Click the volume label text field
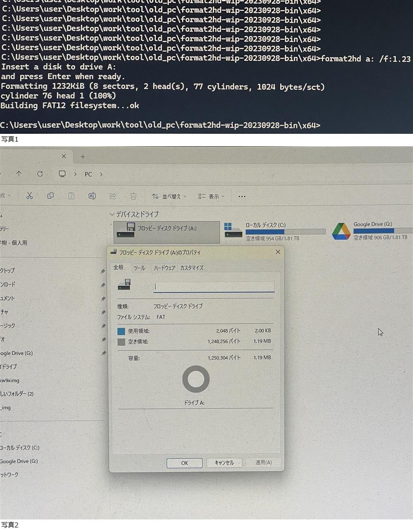The width and height of the screenshot is (413, 532). click(x=214, y=286)
